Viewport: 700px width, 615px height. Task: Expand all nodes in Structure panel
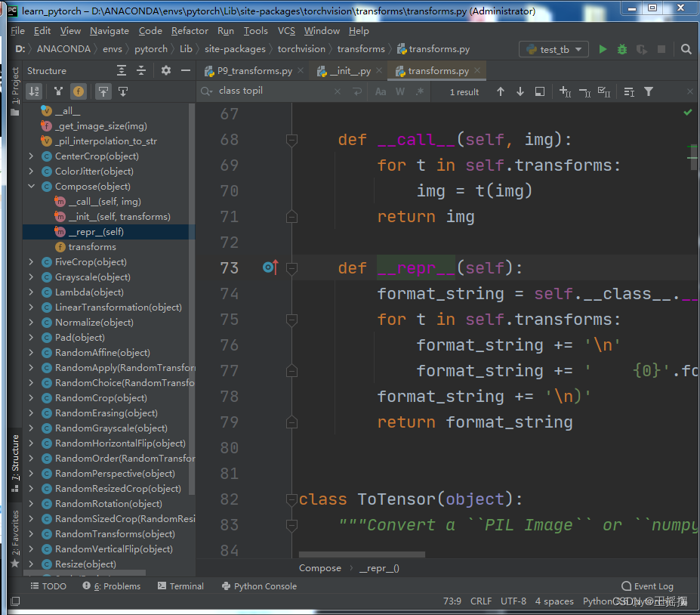click(122, 70)
